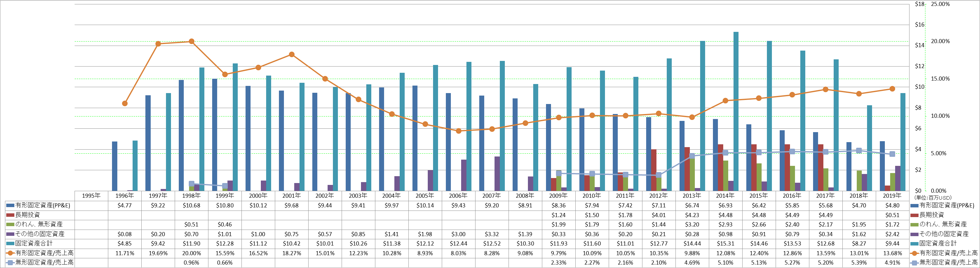Select left row header 有形固定資産/売上高
980x268 pixels.
click(x=45, y=253)
